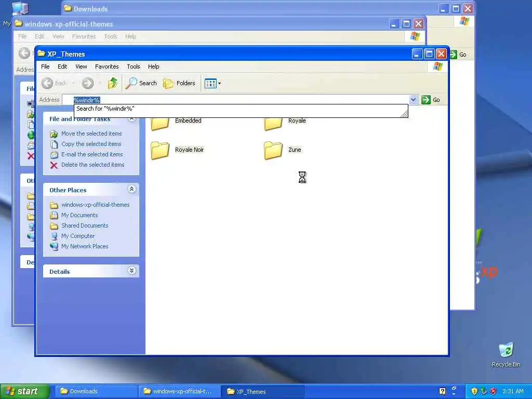Click Copy the selected items link
Image resolution: width=532 pixels, height=399 pixels.
[x=91, y=144]
